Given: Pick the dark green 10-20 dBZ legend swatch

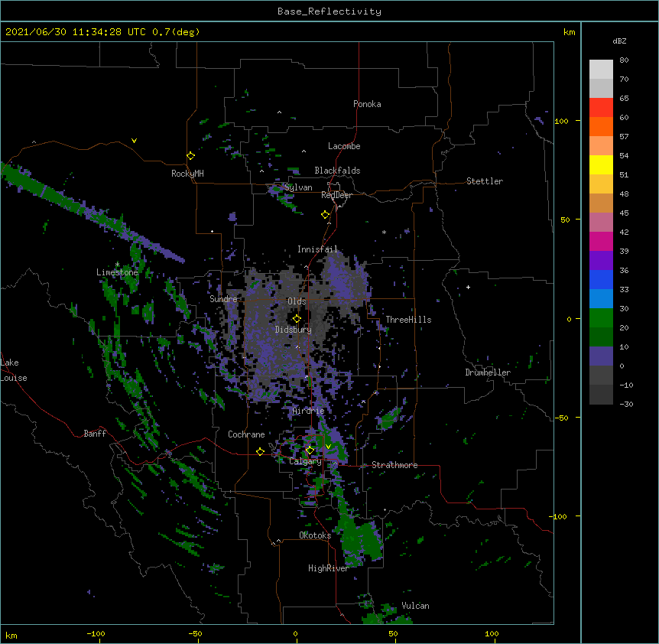Looking at the screenshot, I should click(x=601, y=337).
